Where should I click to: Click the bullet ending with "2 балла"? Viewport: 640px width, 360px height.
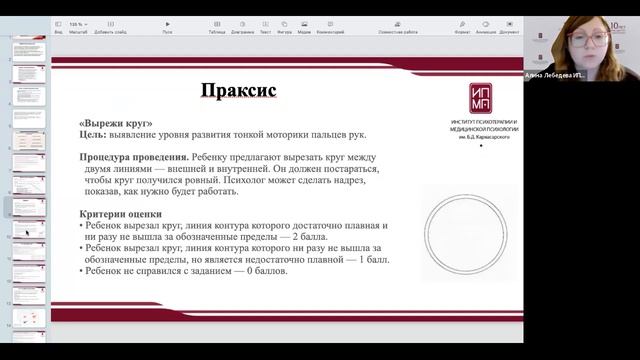(x=233, y=231)
